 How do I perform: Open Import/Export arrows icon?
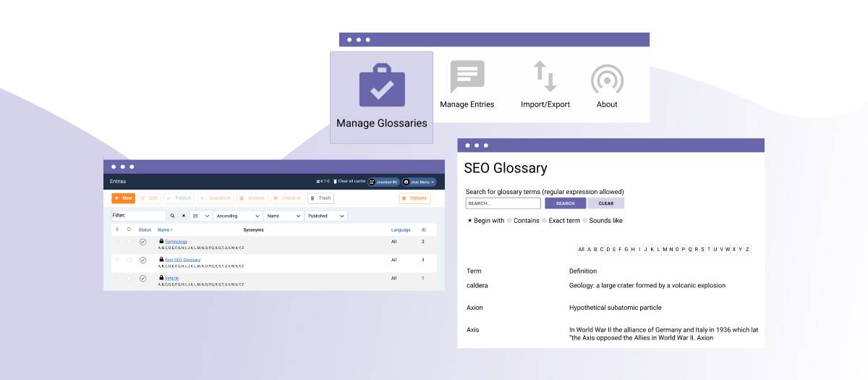pos(545,77)
